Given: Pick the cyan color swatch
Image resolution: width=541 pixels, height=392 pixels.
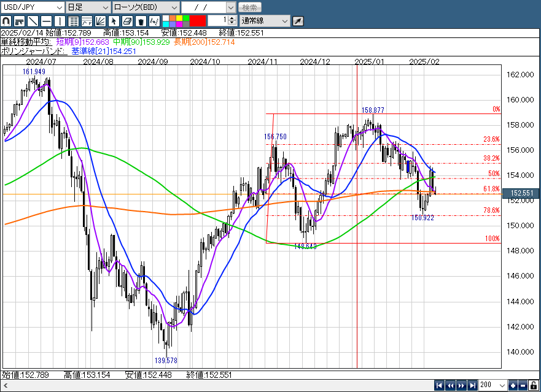Looking at the screenshot, I should [x=166, y=24].
